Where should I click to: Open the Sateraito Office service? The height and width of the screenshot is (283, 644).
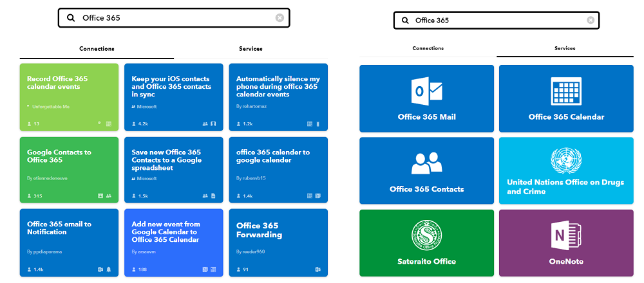click(427, 243)
